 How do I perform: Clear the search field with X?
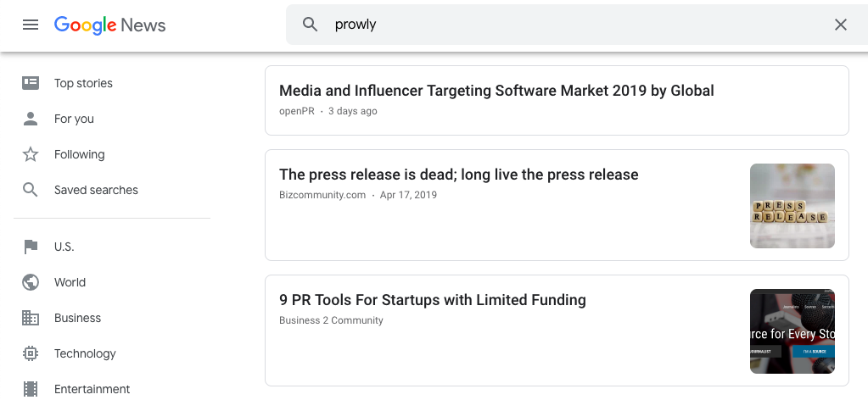coord(841,25)
